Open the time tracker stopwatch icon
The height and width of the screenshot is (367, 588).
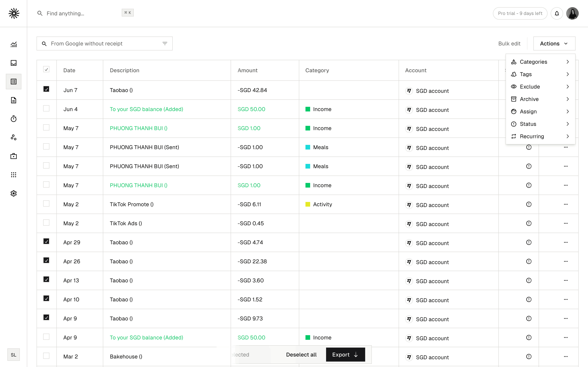click(x=14, y=119)
